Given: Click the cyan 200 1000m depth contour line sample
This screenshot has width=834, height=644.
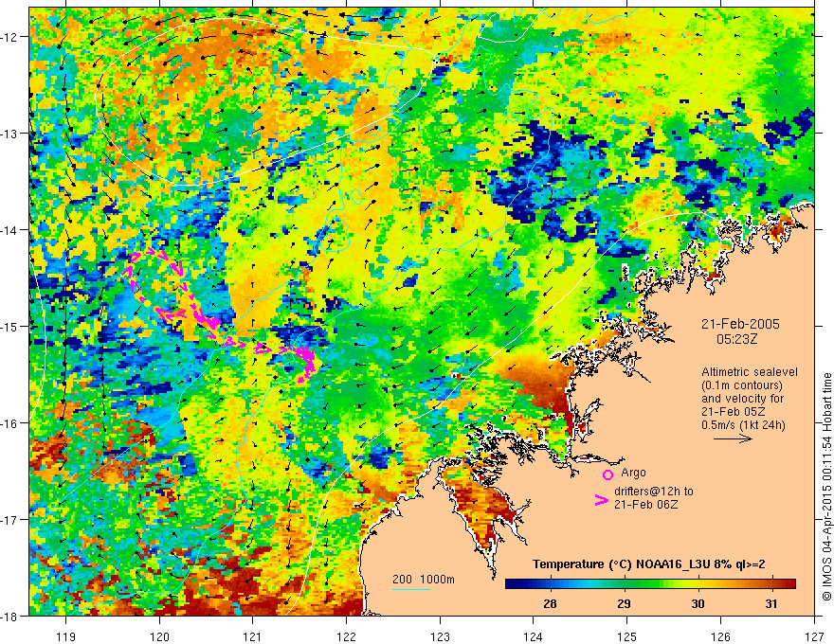Looking at the screenshot, I should (x=411, y=589).
